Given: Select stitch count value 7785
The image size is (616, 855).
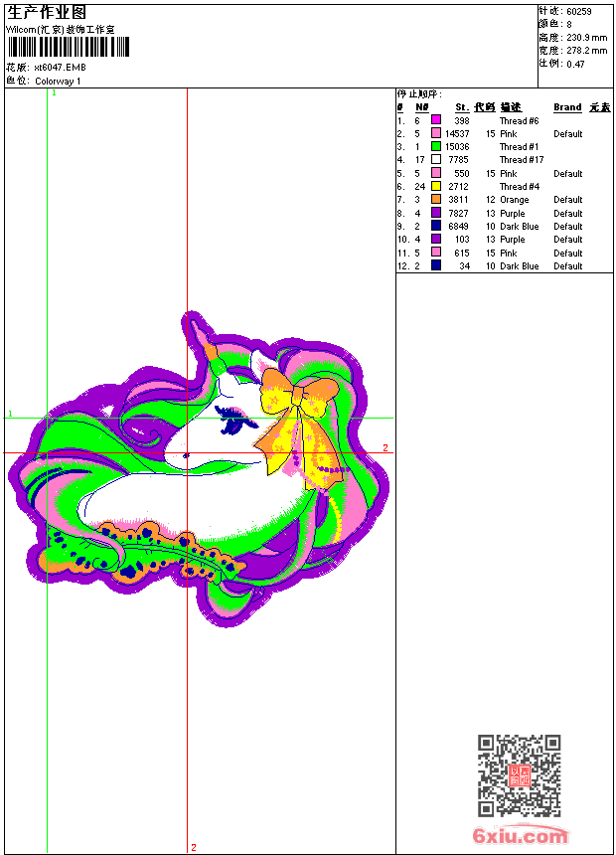Looking at the screenshot, I should click(459, 160).
